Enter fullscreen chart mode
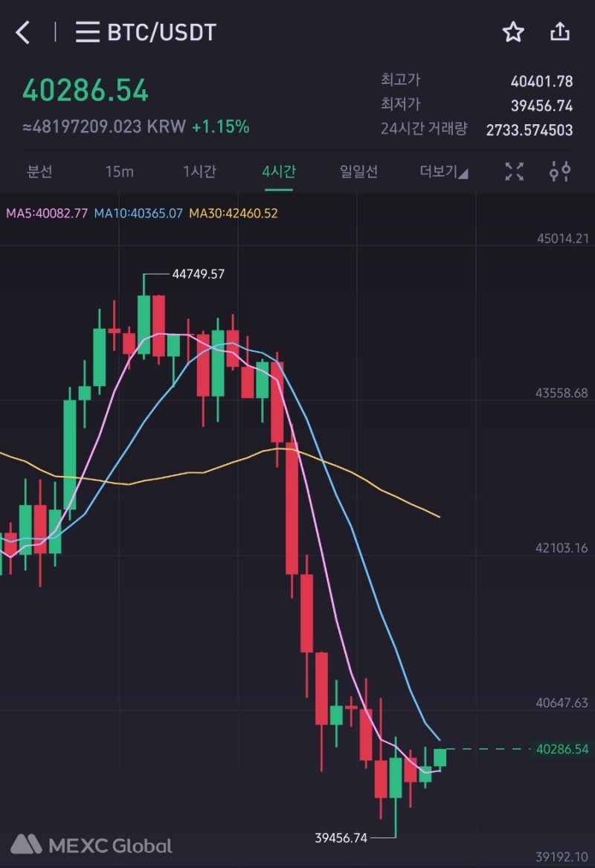This screenshot has width=595, height=868. [514, 172]
